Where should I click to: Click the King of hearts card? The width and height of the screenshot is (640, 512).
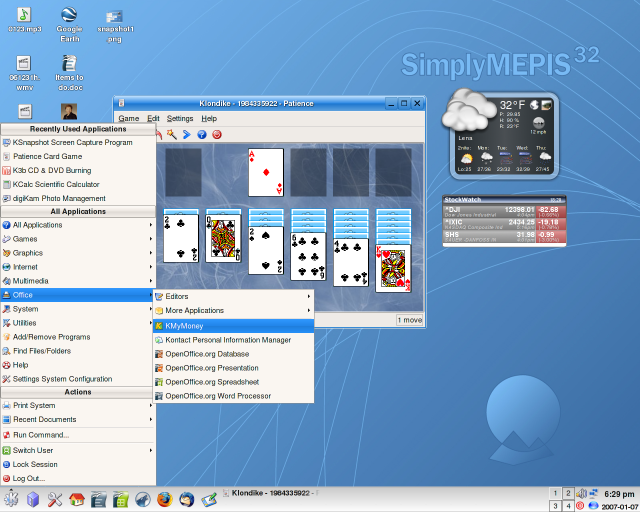click(393, 268)
